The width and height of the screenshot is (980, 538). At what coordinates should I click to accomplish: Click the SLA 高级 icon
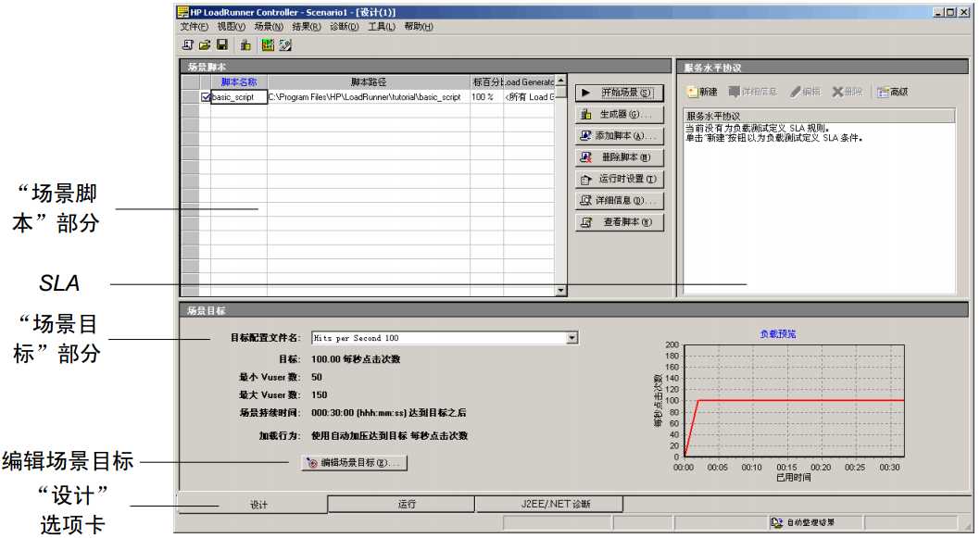tap(883, 92)
